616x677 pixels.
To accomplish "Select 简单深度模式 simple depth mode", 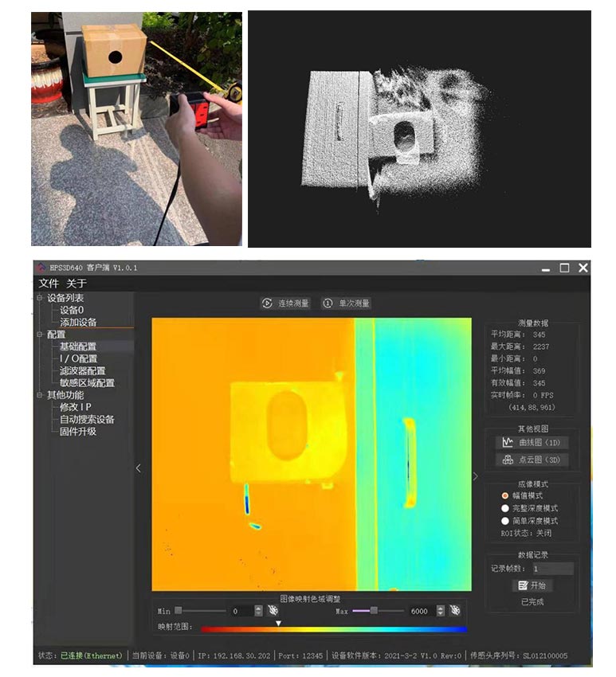I will click(504, 520).
